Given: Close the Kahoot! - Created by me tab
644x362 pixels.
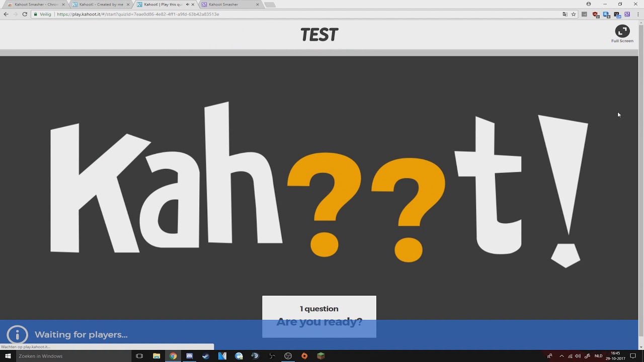Looking at the screenshot, I should click(128, 5).
